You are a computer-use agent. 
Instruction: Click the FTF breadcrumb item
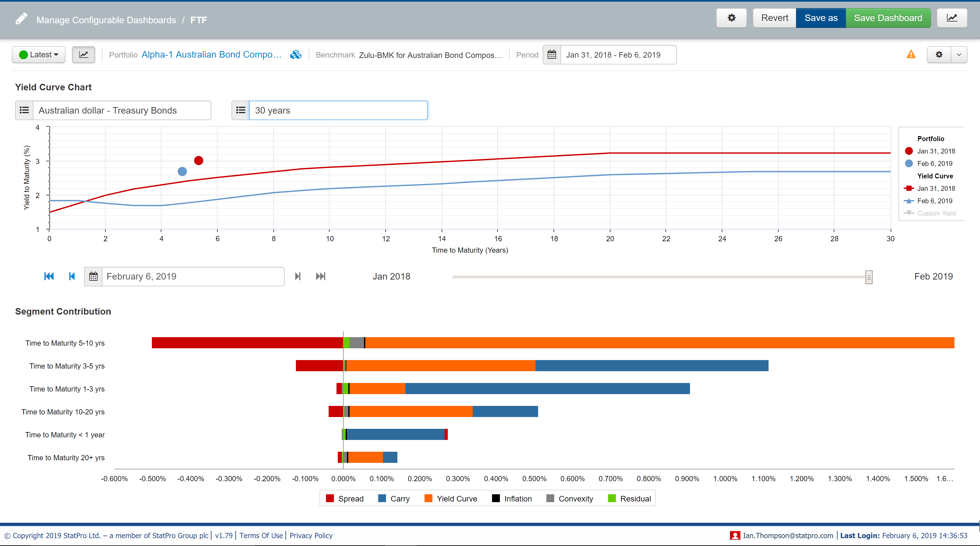click(x=198, y=20)
